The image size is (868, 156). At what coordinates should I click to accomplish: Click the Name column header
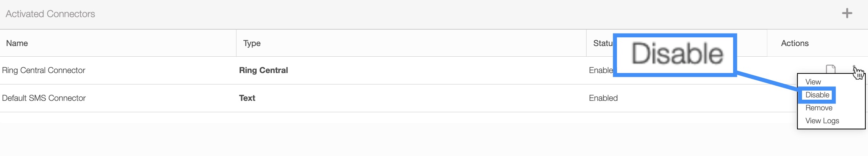coord(17,43)
